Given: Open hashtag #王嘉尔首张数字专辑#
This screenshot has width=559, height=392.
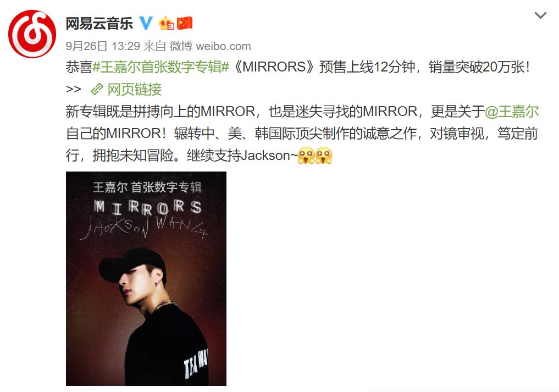Looking at the screenshot, I should pos(161,67).
